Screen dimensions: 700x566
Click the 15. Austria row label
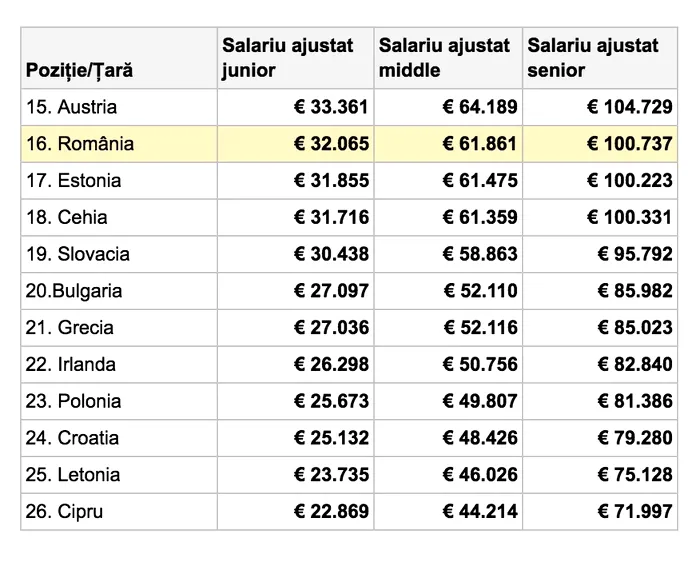(71, 107)
